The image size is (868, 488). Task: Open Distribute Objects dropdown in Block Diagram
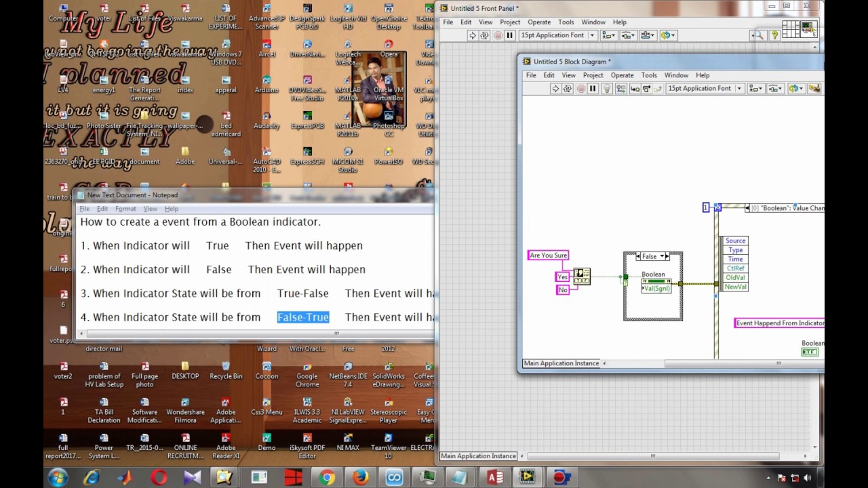pos(776,89)
